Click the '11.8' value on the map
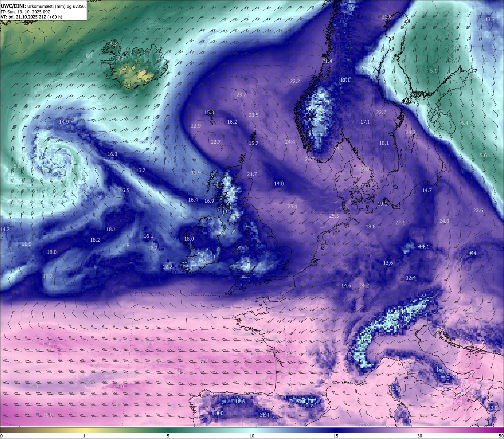This screenshot has height=439, width=504. [x=124, y=246]
